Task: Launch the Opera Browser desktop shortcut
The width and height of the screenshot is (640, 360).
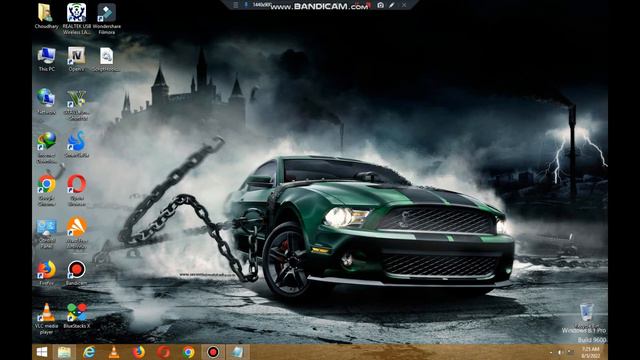Action: [76, 190]
